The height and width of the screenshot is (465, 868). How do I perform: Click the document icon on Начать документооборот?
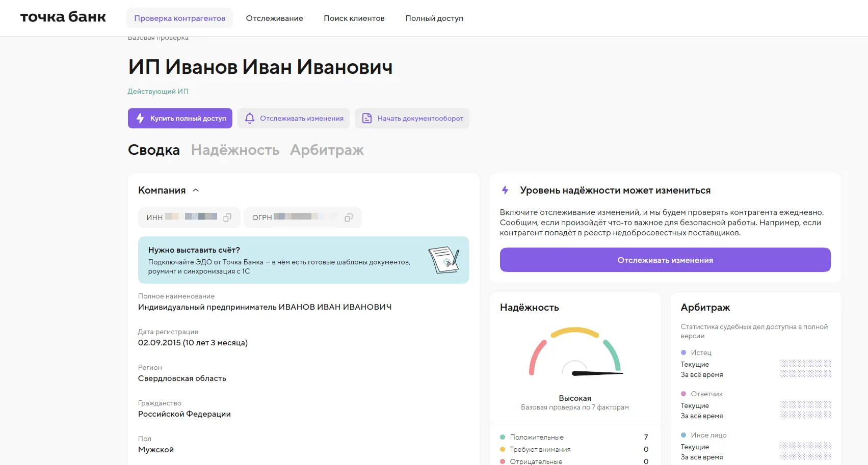tap(366, 118)
